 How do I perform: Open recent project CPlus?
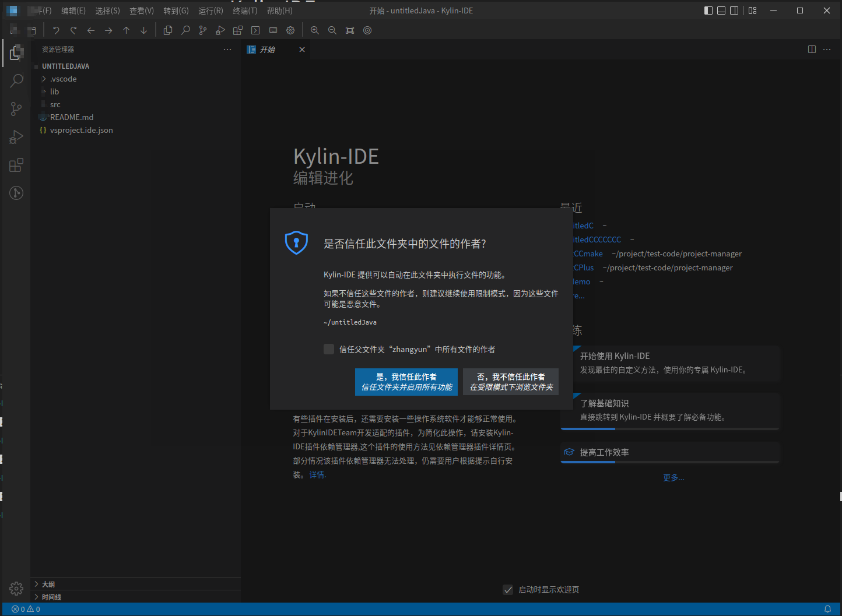(x=584, y=267)
